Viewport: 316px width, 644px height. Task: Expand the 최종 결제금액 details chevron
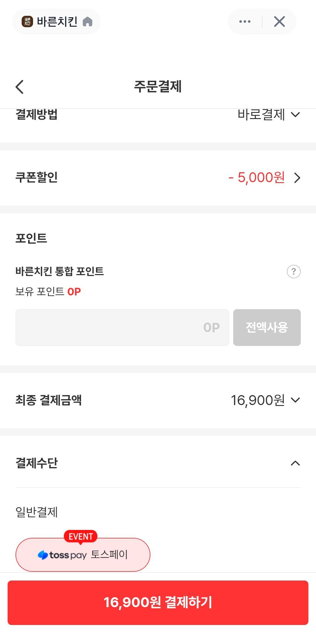pos(296,400)
